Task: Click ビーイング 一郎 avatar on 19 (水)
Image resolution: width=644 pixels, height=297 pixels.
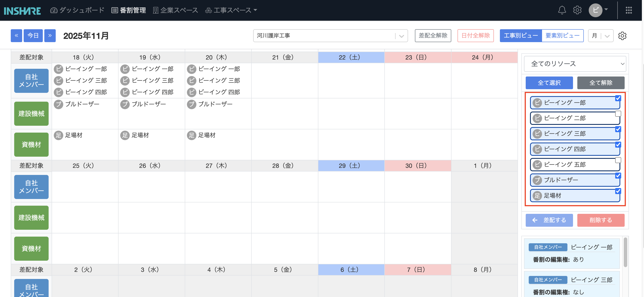Action: pyautogui.click(x=125, y=69)
